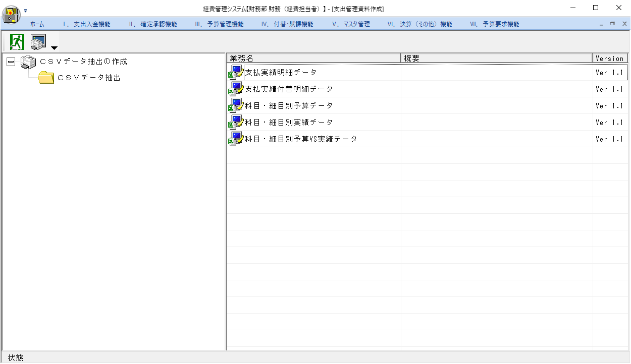
Task: Click the icon for 科目・細目別実績データ
Action: click(236, 123)
